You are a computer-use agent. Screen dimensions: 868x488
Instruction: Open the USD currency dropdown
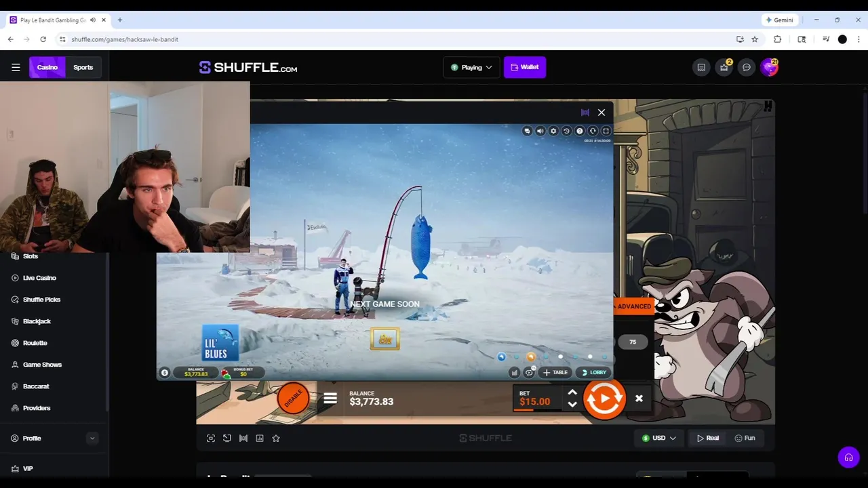coord(659,438)
